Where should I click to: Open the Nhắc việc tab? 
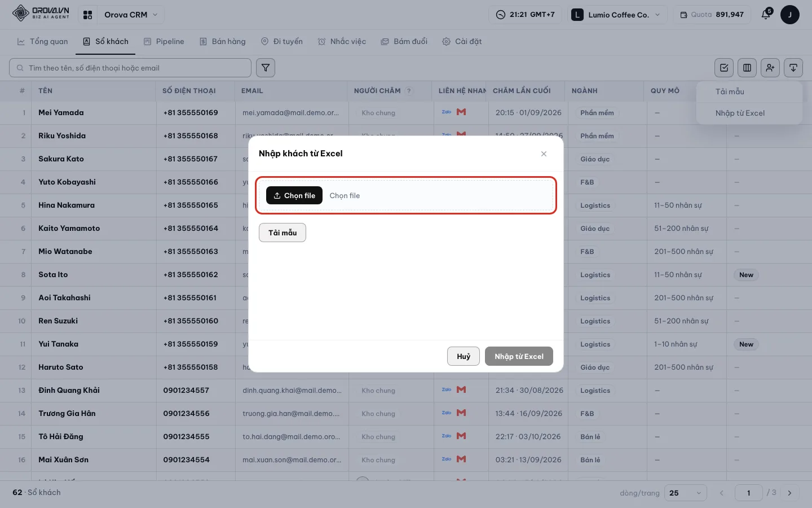pyautogui.click(x=342, y=41)
